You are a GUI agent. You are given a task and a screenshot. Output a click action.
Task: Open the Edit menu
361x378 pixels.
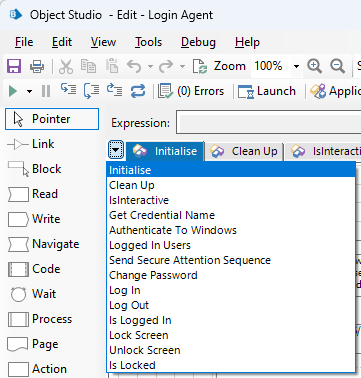62,42
